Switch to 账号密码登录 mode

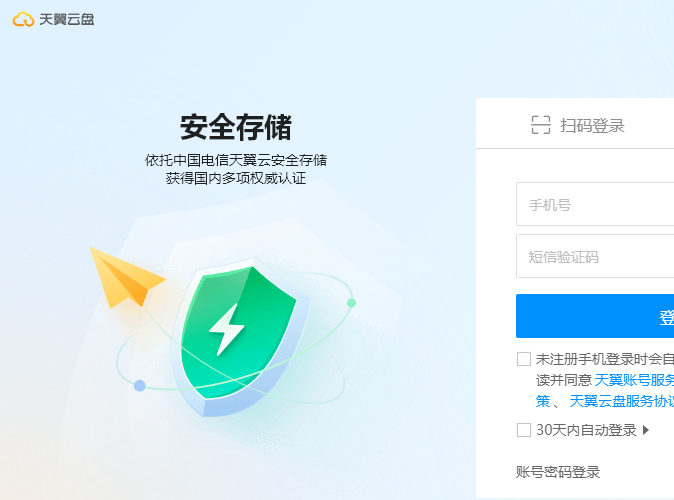coord(558,472)
